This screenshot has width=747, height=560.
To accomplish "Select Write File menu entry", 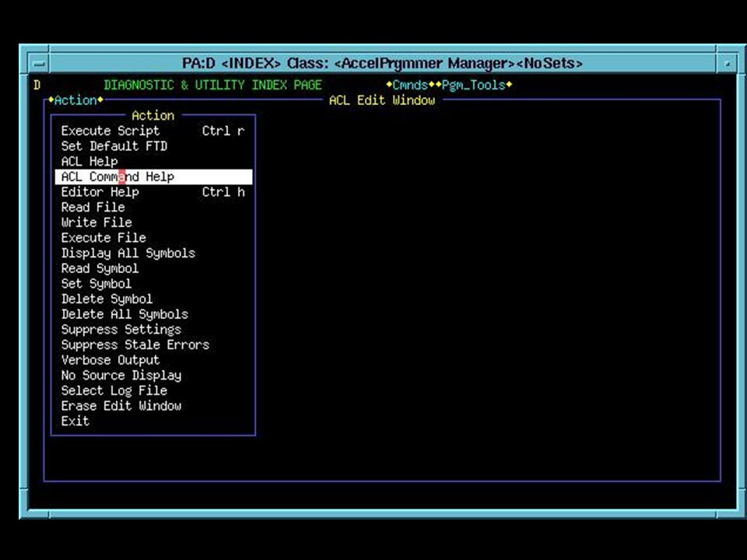I will (x=153, y=222).
